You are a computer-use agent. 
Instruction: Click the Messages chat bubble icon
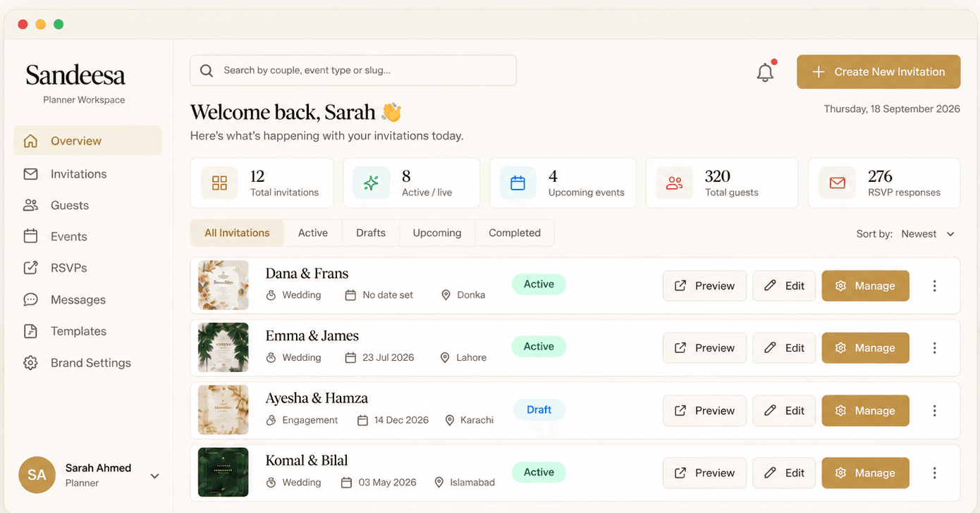[30, 299]
